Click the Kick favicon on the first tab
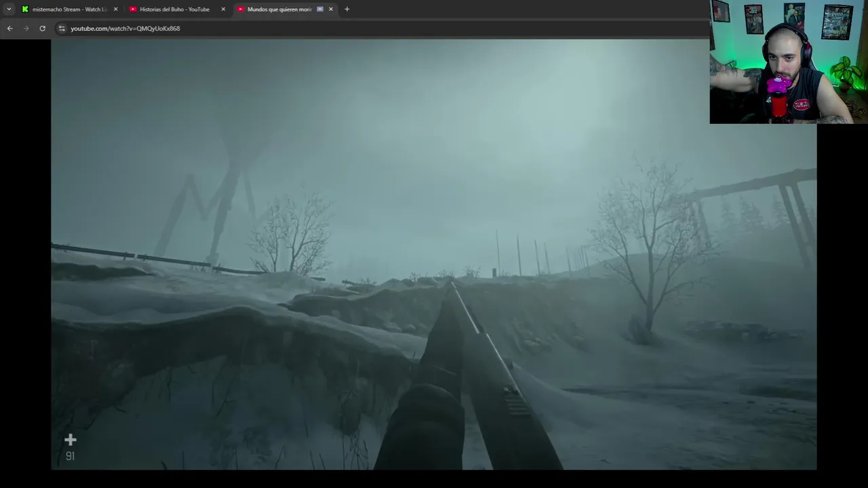This screenshot has height=488, width=868. 25,9
